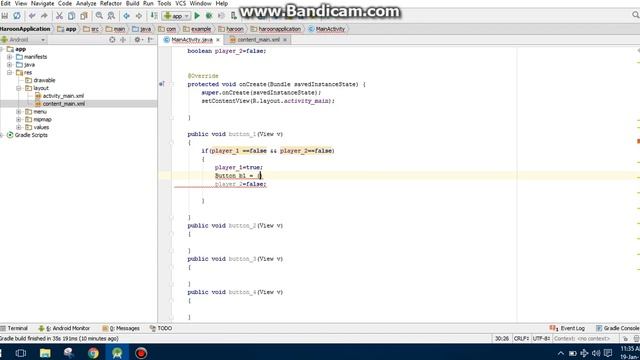Viewport: 640px width, 360px height.
Task: Switch to the MainActivity.java editor tab
Action: [x=192, y=40]
